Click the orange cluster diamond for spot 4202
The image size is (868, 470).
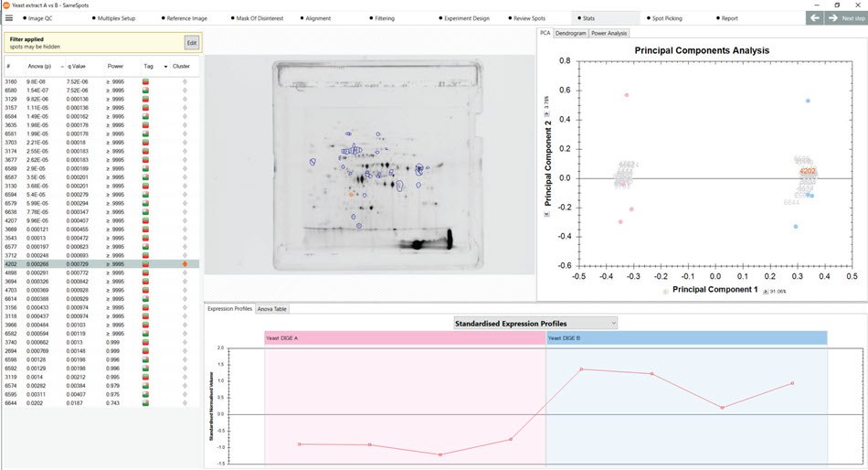coord(185,264)
